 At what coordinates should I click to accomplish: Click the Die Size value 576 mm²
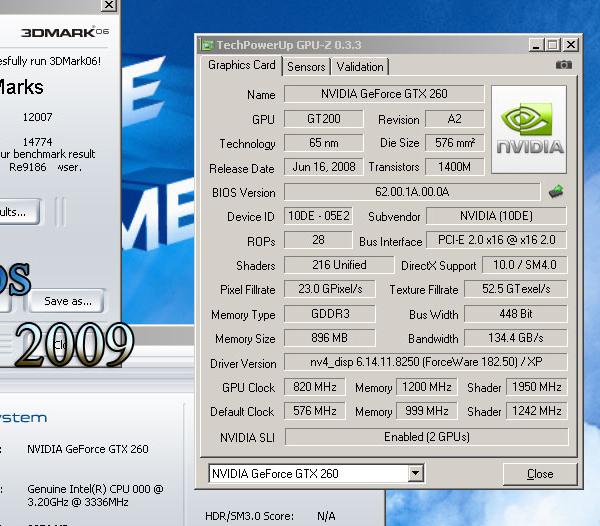454,143
